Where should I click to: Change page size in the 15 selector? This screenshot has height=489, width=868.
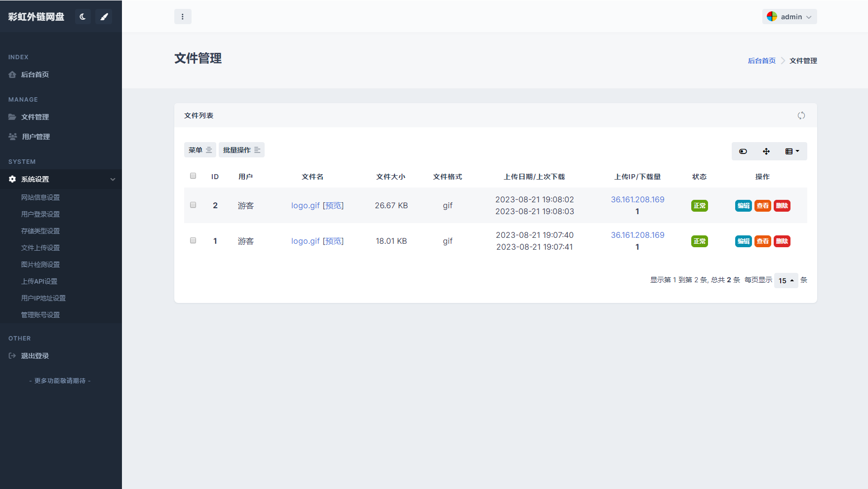[x=786, y=280]
